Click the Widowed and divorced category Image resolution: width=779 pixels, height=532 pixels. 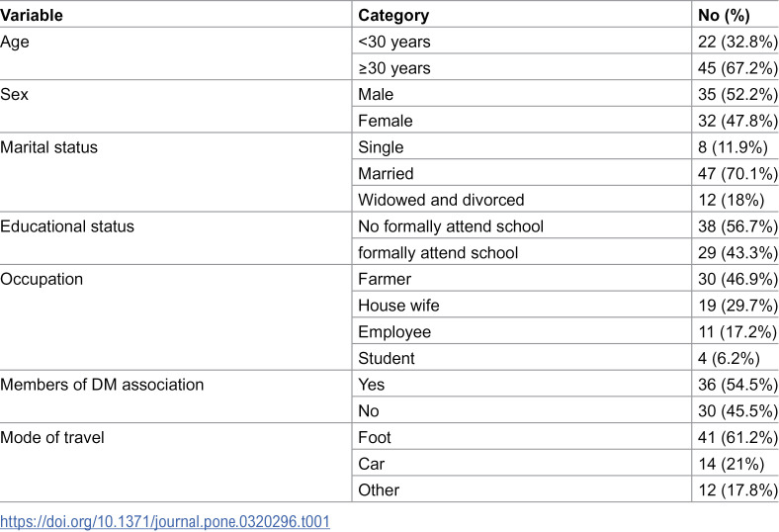pyautogui.click(x=441, y=200)
